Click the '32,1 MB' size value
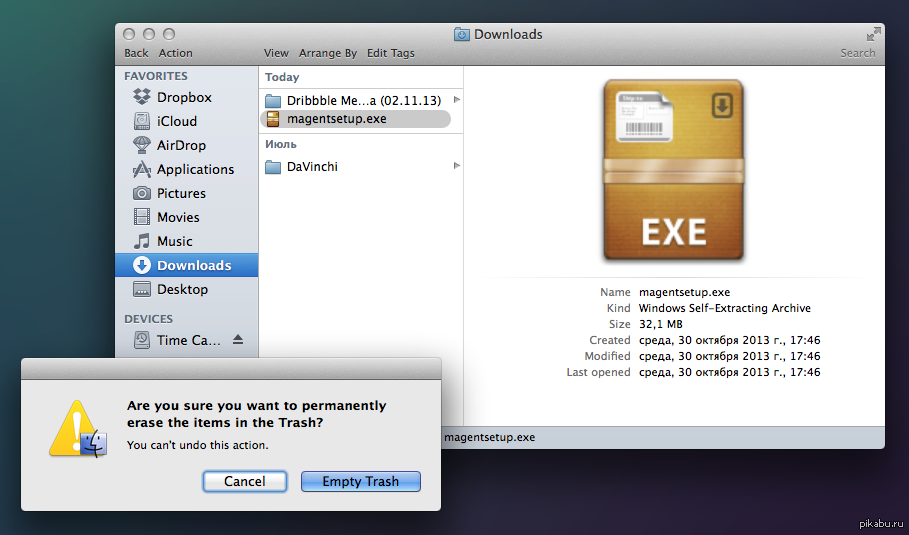Viewport: 909px width, 535px height. pyautogui.click(x=660, y=324)
